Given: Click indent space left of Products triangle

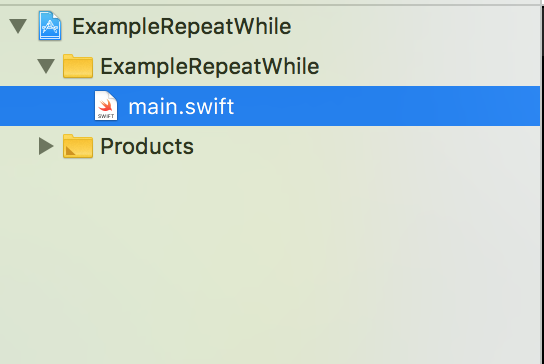Looking at the screenshot, I should [x=19, y=146].
